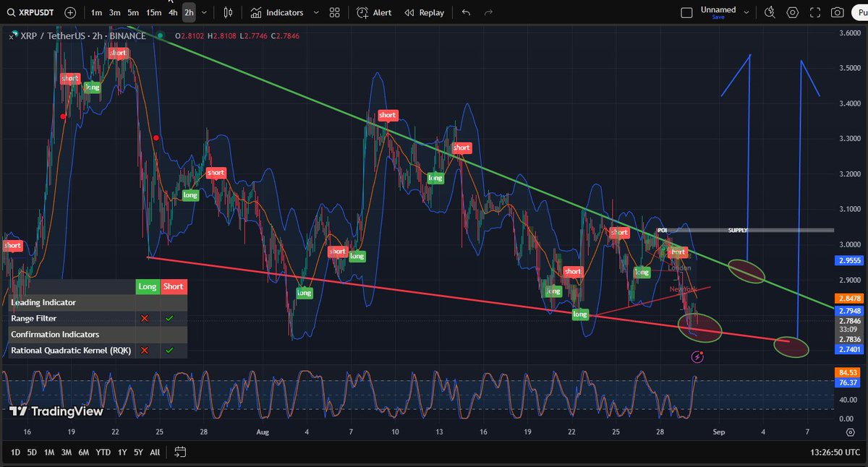Select the active 2h timeframe
This screenshot has height=467, width=868.
click(189, 12)
